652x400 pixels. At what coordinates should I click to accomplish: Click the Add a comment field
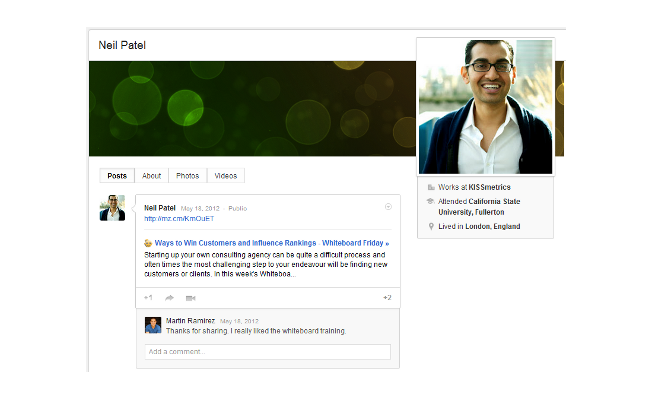tap(267, 352)
